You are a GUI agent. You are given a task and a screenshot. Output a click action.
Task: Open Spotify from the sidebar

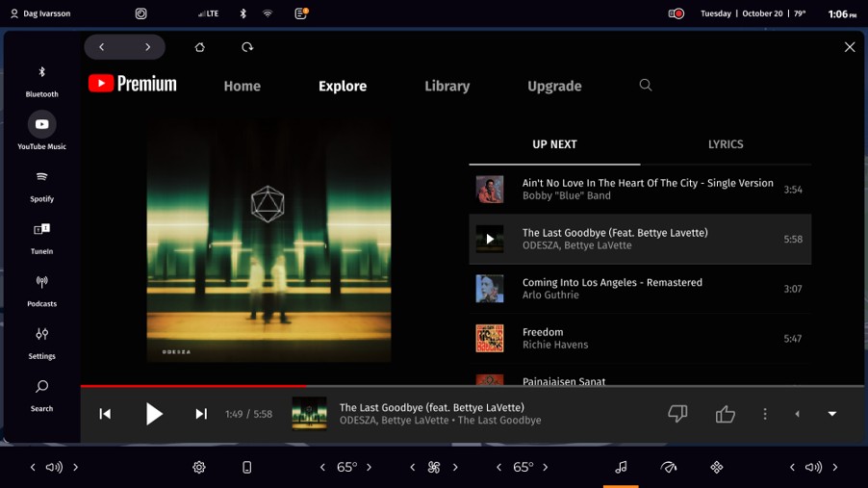[41, 185]
